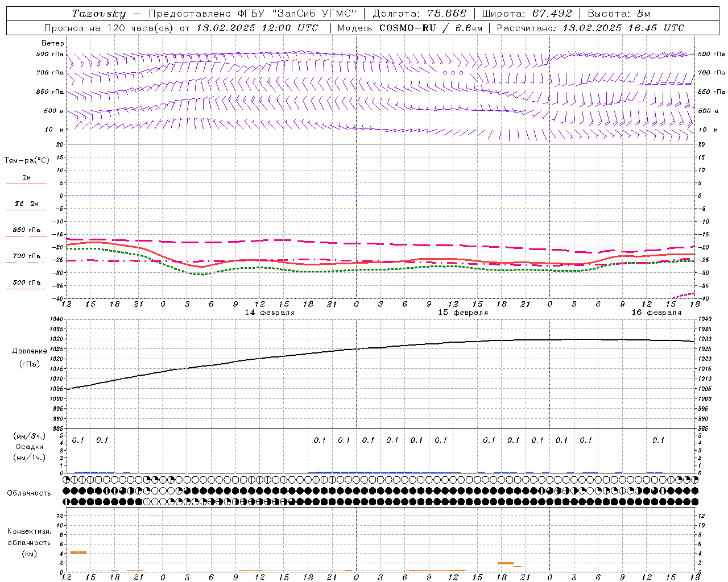Click '(мм/3ч.)' precipitation unit label

(29, 436)
